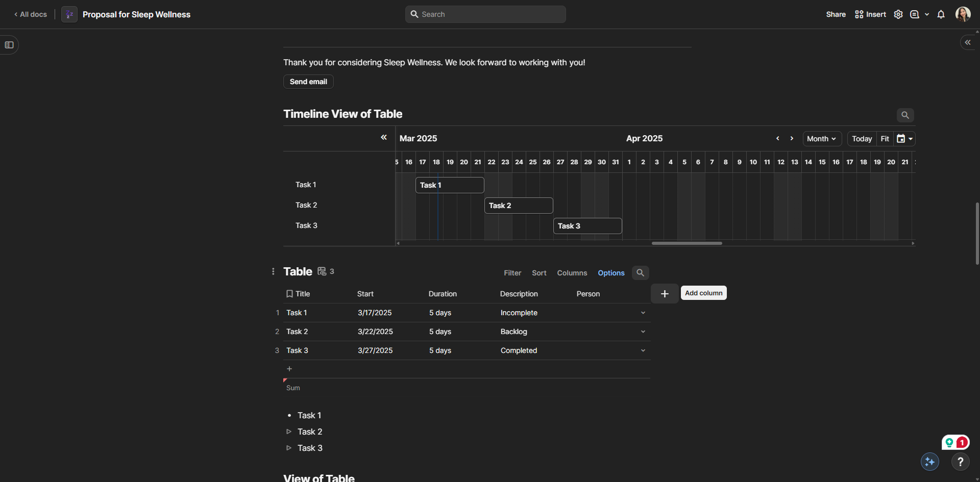Add a new row plus icon

coord(289,369)
